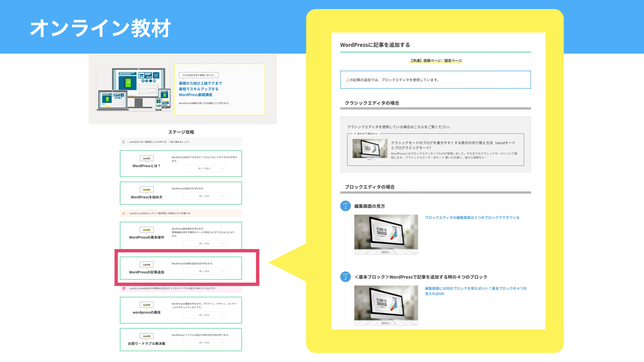This screenshot has height=362, width=644.
Task: Click 詳しく見る button in Level5 wordpressの裏技 card
Action: click(x=204, y=315)
